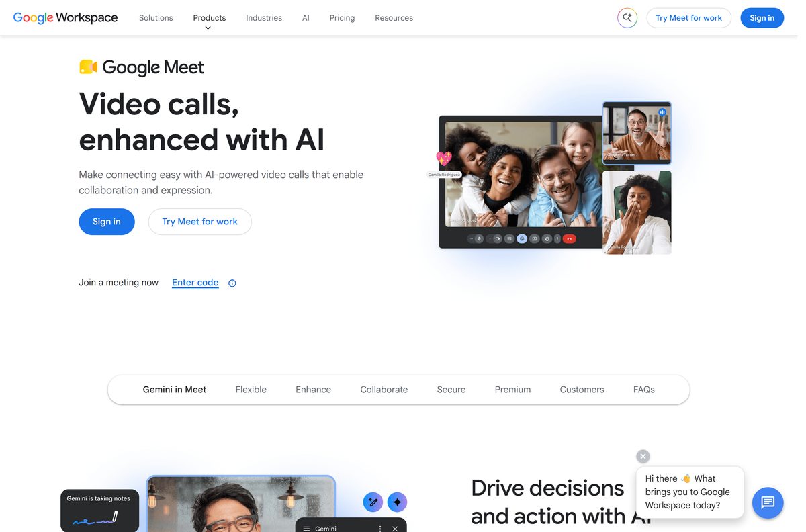Click the raise hand icon in call toolbar
The image size is (806, 532).
[547, 238]
